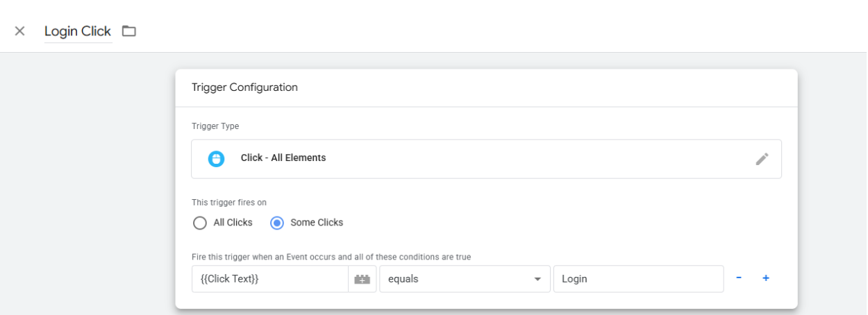The width and height of the screenshot is (868, 315).
Task: Remove the condition with the minus icon
Action: (739, 278)
